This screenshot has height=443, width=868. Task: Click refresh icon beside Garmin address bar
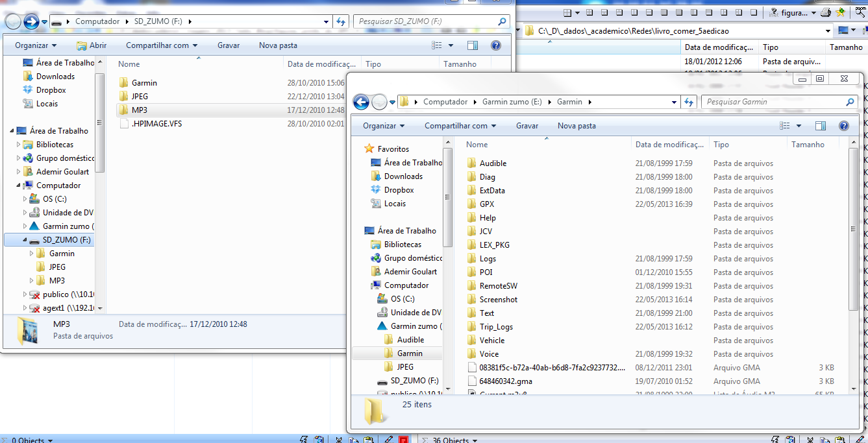tap(689, 102)
